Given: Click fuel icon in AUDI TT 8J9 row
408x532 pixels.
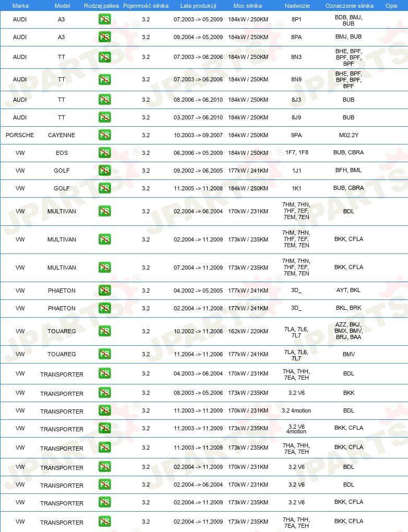Looking at the screenshot, I should click(x=104, y=117).
